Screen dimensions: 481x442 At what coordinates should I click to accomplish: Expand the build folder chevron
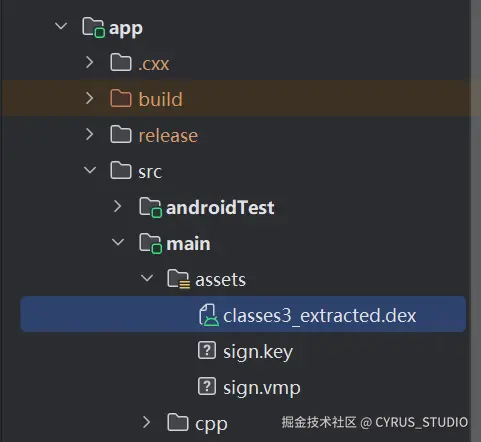[89, 98]
